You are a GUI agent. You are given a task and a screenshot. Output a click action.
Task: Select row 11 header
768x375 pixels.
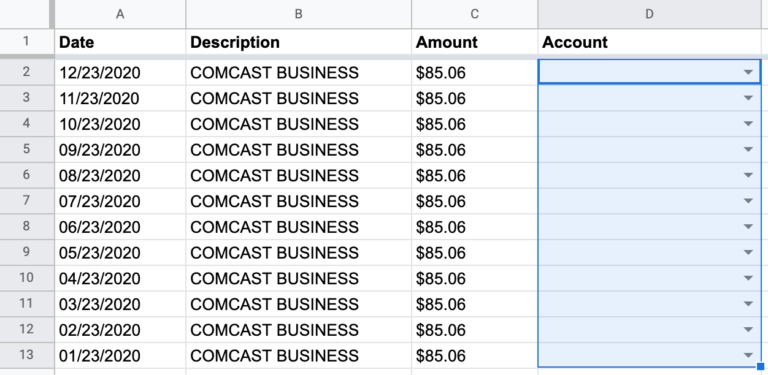coord(26,304)
